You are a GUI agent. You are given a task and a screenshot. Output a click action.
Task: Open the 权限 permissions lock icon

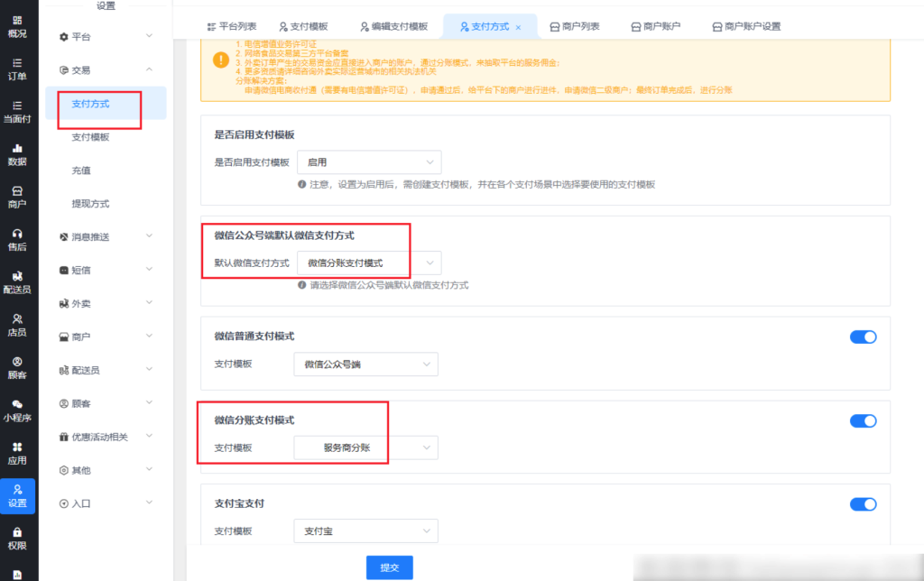[17, 532]
